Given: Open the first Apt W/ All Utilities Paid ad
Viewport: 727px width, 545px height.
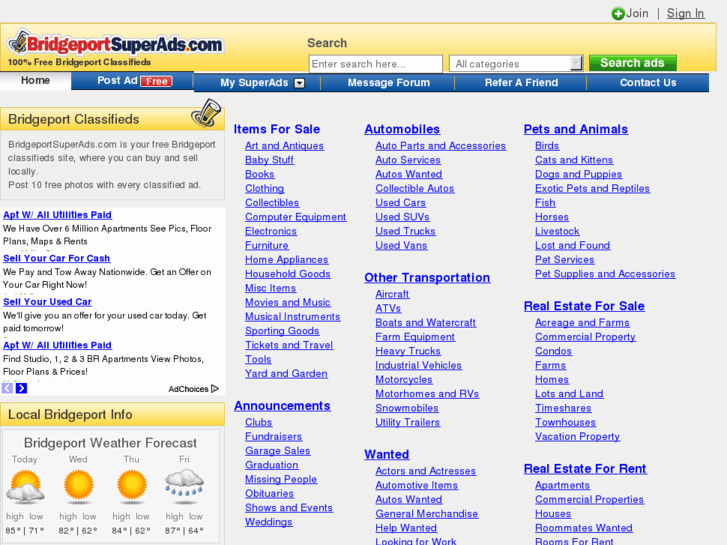Looking at the screenshot, I should [x=57, y=215].
